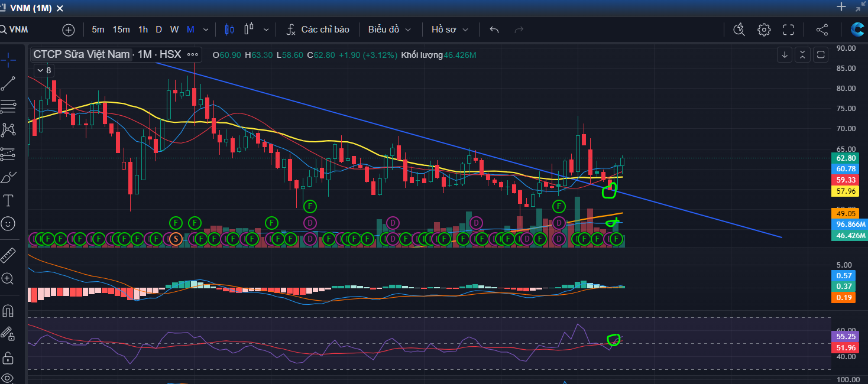Open the chart patterns drawing tool

[8, 129]
